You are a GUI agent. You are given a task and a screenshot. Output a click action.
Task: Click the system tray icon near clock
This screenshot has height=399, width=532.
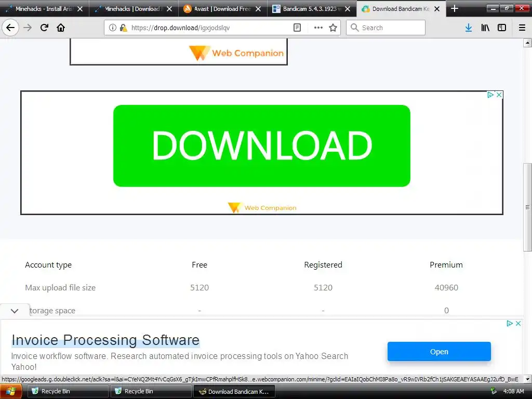point(493,391)
